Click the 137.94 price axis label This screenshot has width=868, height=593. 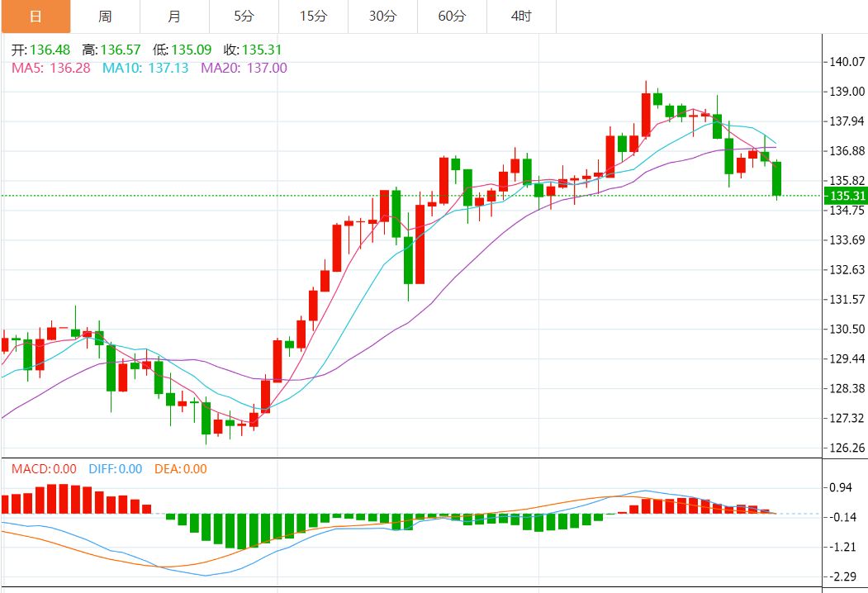coord(847,121)
